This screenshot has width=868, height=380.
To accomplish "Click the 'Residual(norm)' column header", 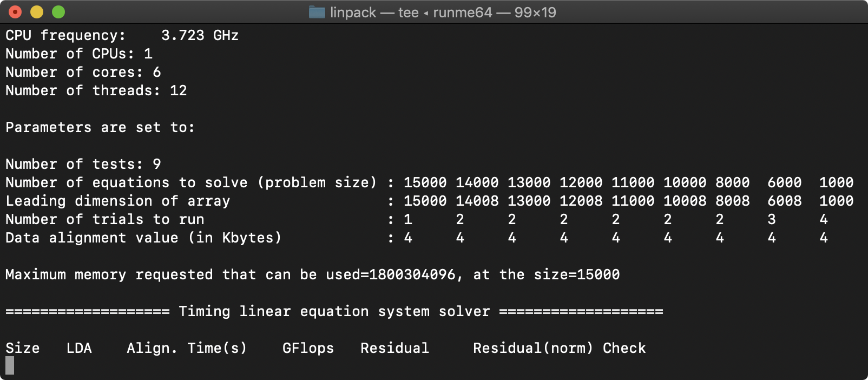I will click(533, 348).
